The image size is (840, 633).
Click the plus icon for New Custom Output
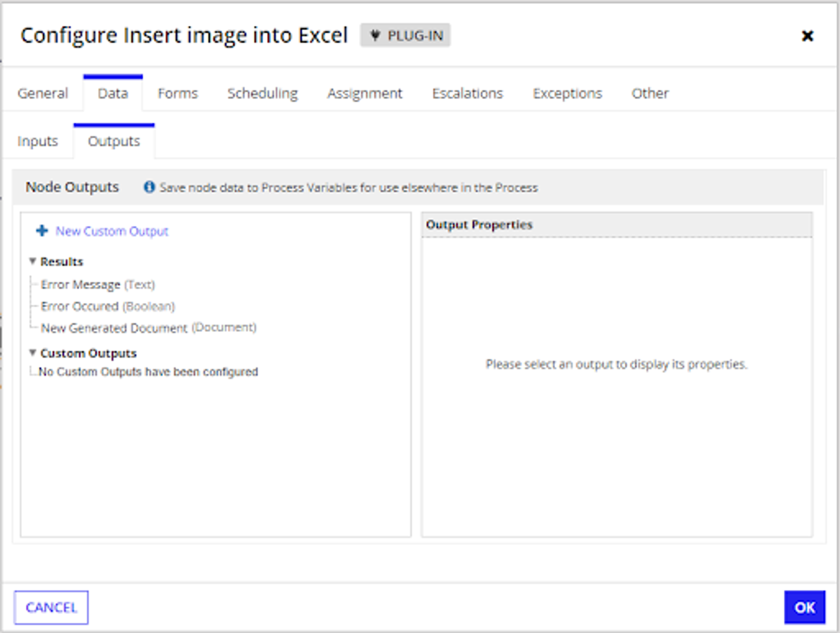tap(42, 231)
